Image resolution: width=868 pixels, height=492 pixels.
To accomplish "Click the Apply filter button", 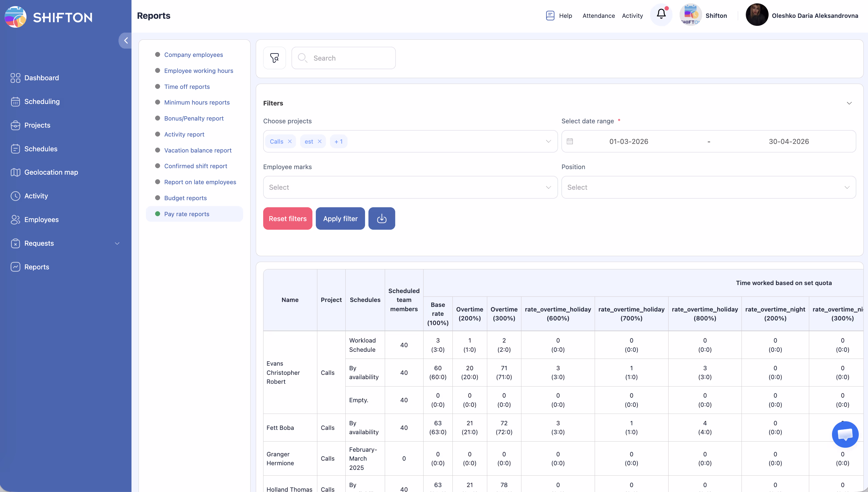I will point(340,219).
